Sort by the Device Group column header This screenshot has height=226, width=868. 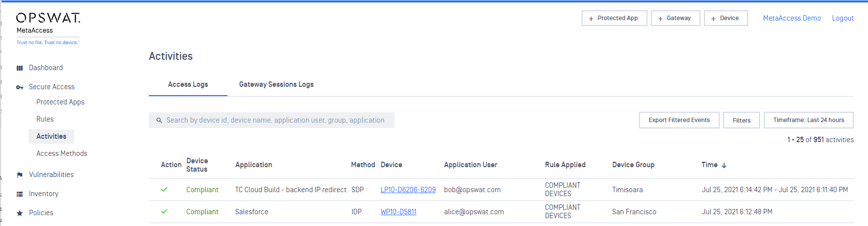pyautogui.click(x=633, y=165)
